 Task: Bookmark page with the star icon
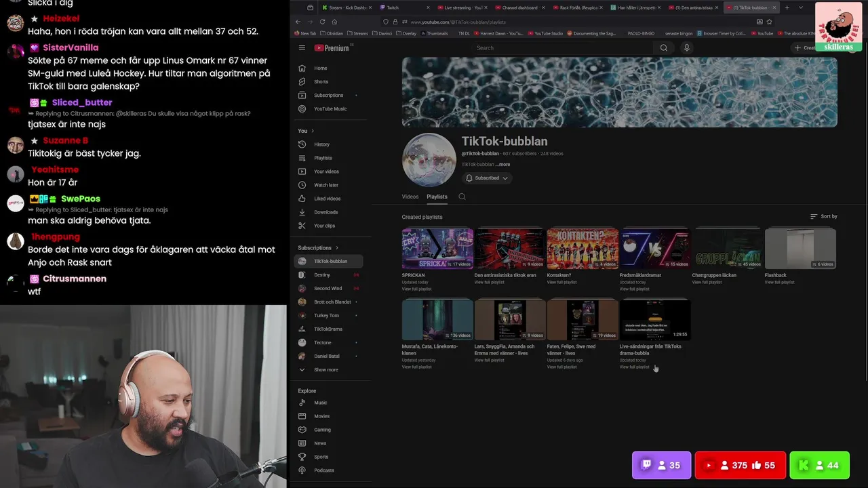click(x=769, y=22)
